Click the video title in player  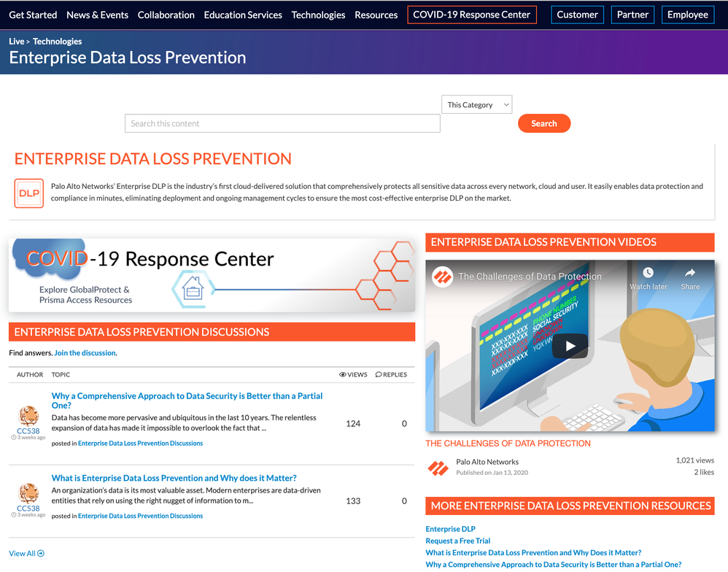click(530, 277)
